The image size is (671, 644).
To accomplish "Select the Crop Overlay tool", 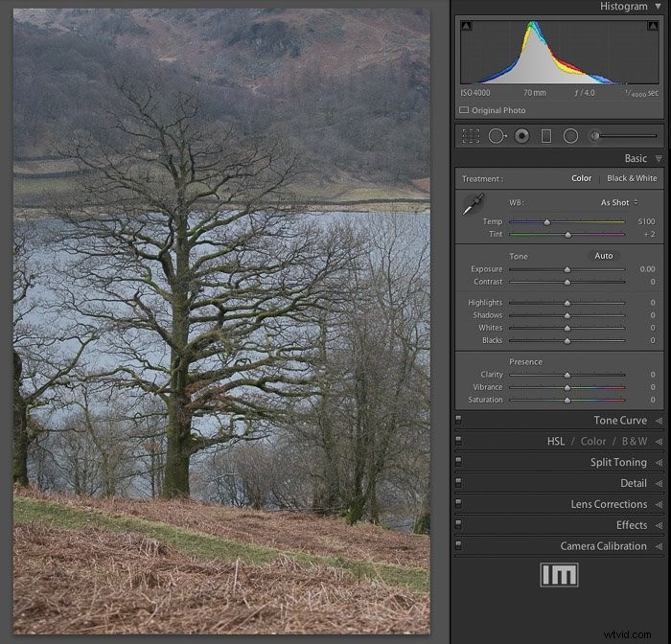I will coord(471,136).
